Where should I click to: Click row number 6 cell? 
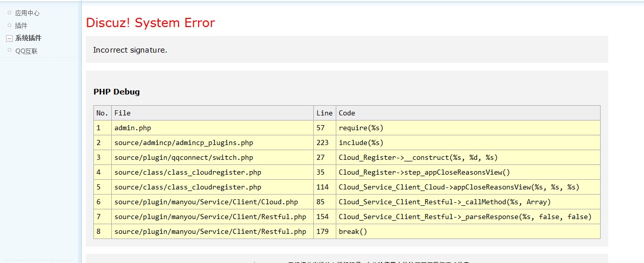pos(103,202)
